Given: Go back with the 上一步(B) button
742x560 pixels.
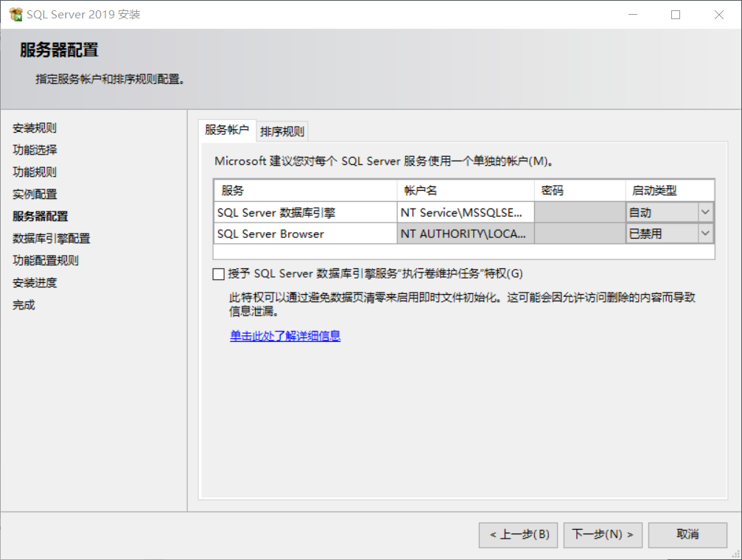Looking at the screenshot, I should coord(518,535).
